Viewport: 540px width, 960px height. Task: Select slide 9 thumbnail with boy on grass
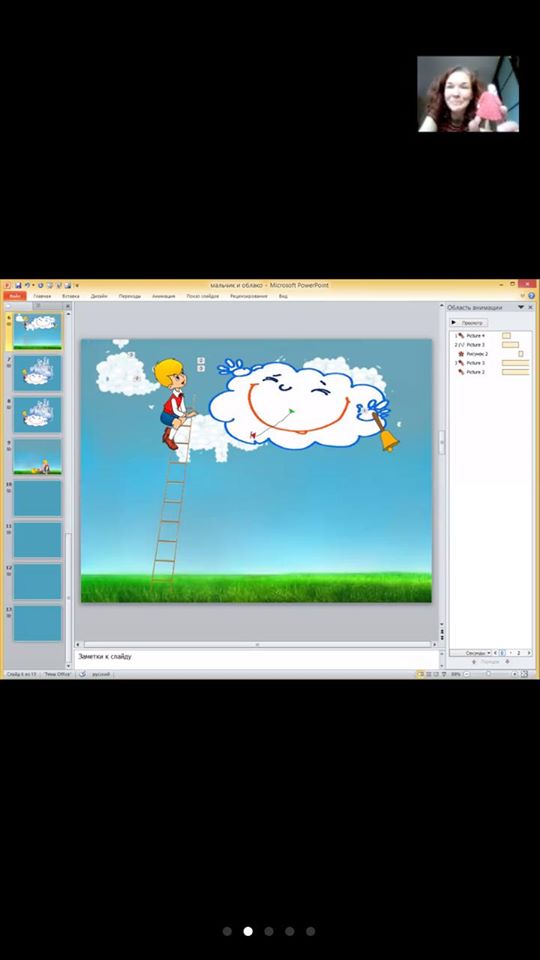coord(37,456)
